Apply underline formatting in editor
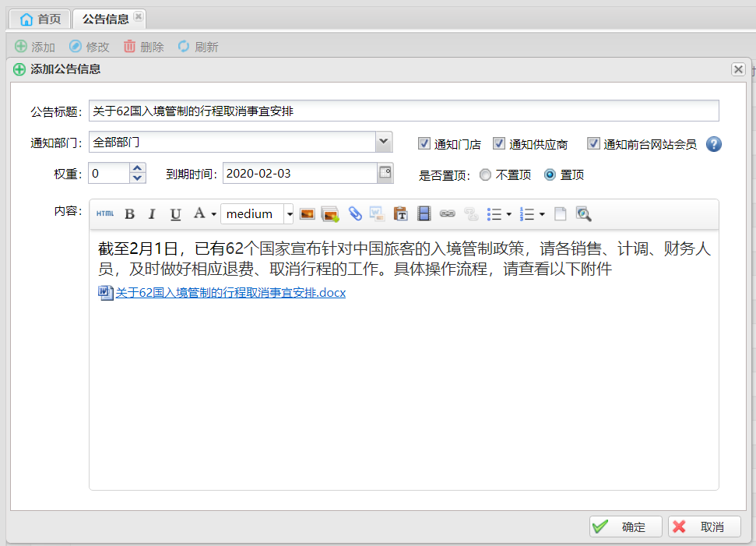This screenshot has height=546, width=756. (x=175, y=213)
